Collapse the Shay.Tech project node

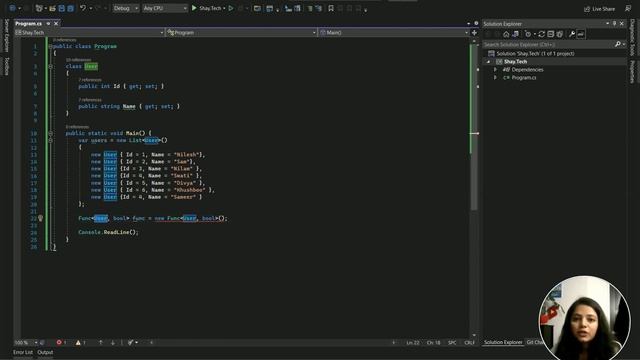(489, 62)
